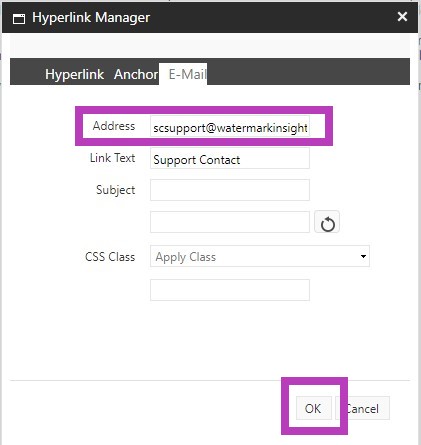Focus the empty Subject input field
Screen dimensions: 421x445
[x=230, y=190]
